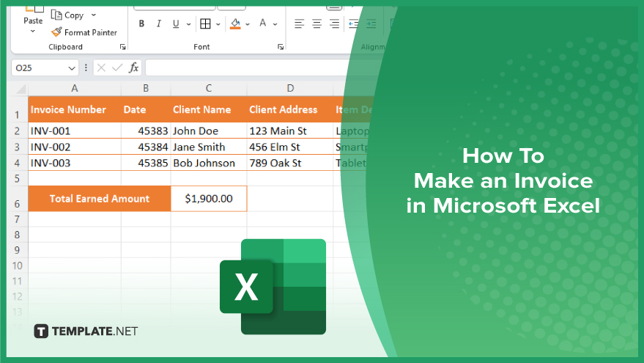
Task: Click the Client Address header cell
Action: pos(290,109)
